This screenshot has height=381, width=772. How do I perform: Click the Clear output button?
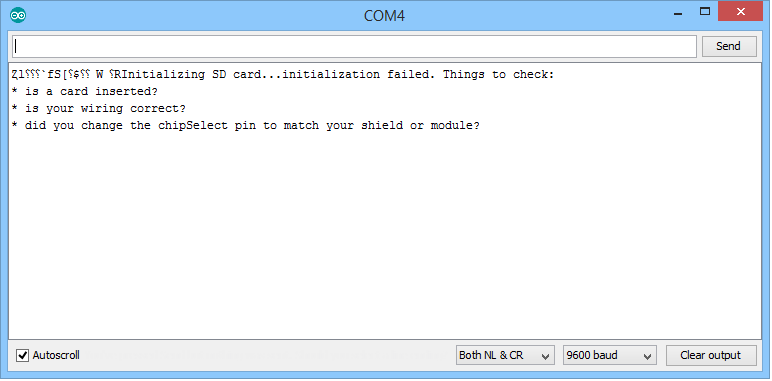(x=711, y=355)
